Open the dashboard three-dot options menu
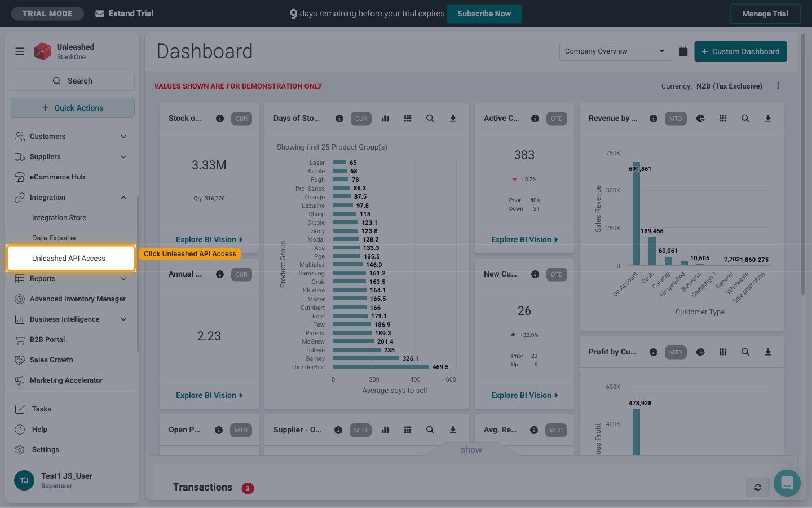The image size is (812, 508). [778, 86]
